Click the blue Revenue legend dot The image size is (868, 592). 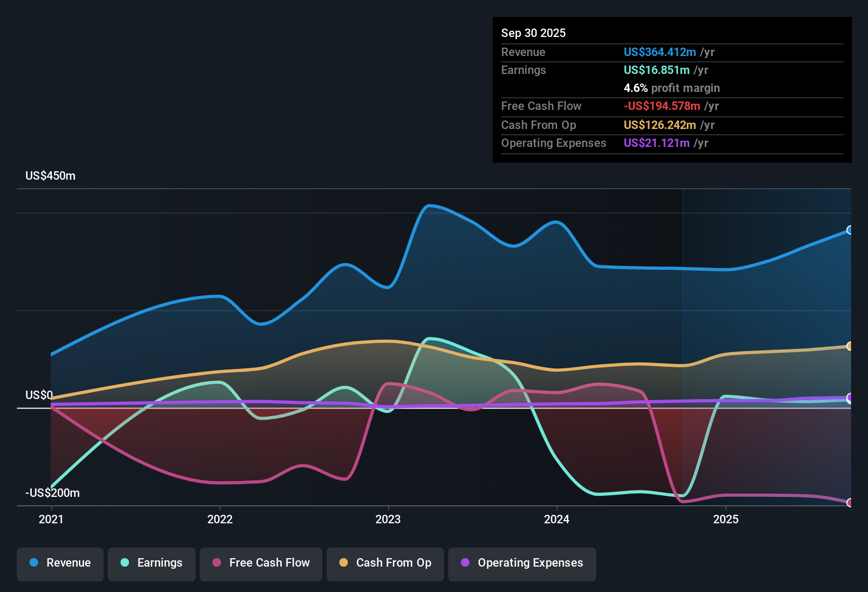(34, 563)
